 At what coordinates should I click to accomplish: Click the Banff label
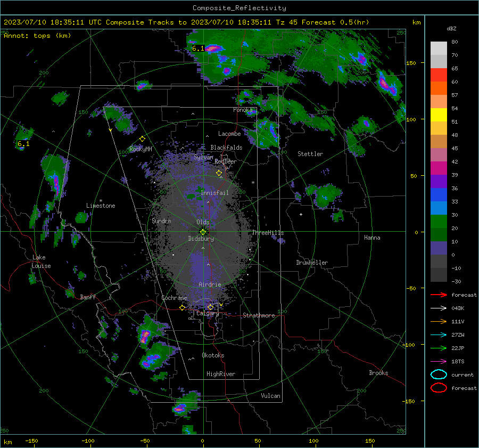coord(88,297)
